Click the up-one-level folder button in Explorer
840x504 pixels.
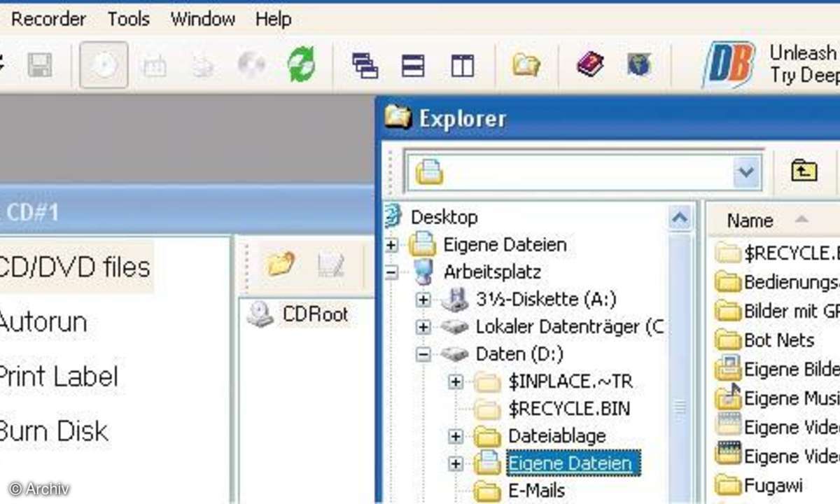pyautogui.click(x=804, y=170)
